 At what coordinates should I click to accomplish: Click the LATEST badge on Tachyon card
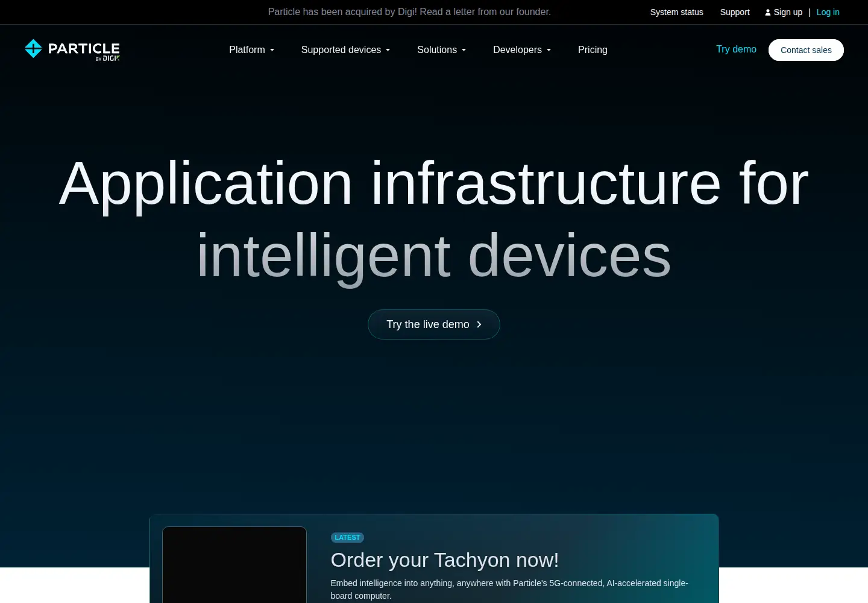[x=347, y=537]
